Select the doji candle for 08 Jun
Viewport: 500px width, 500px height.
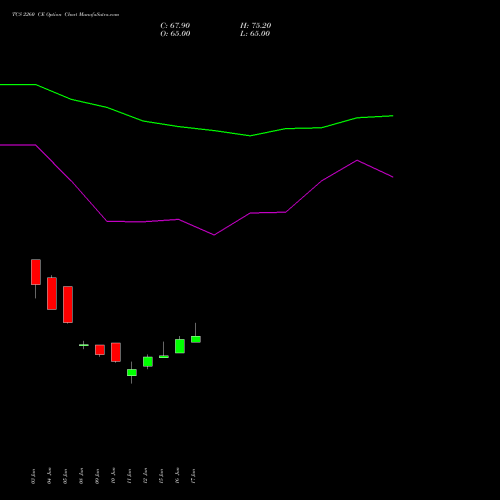pyautogui.click(x=84, y=345)
